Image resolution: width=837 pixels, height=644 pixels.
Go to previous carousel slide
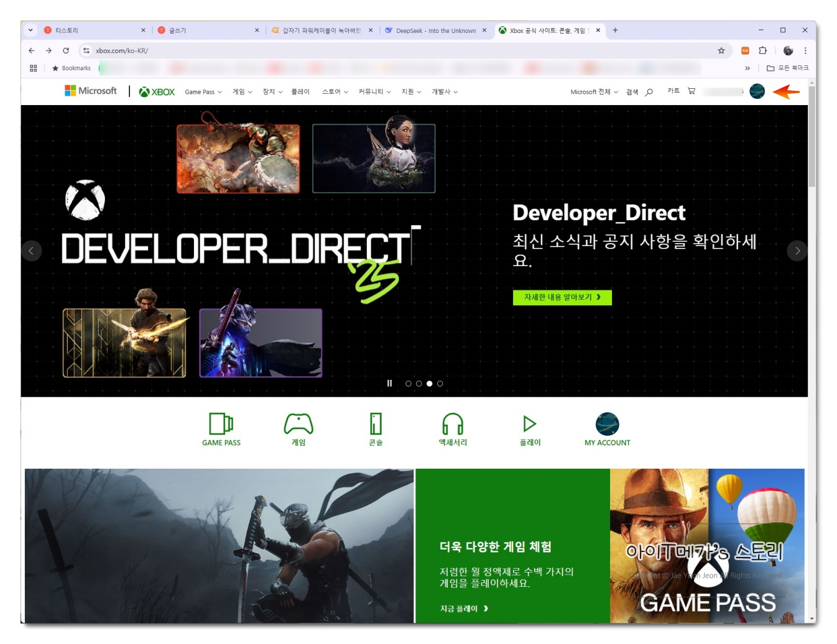click(x=31, y=251)
